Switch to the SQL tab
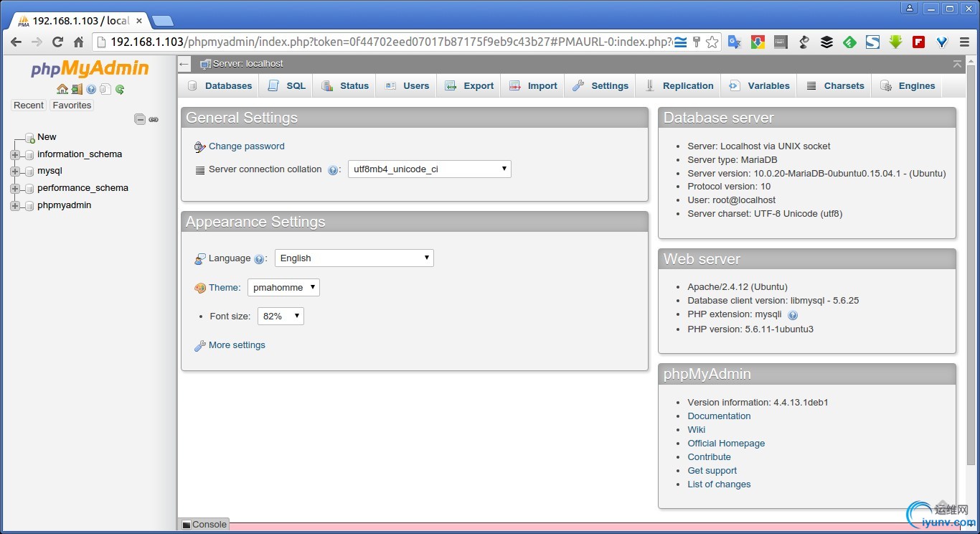 click(x=286, y=85)
